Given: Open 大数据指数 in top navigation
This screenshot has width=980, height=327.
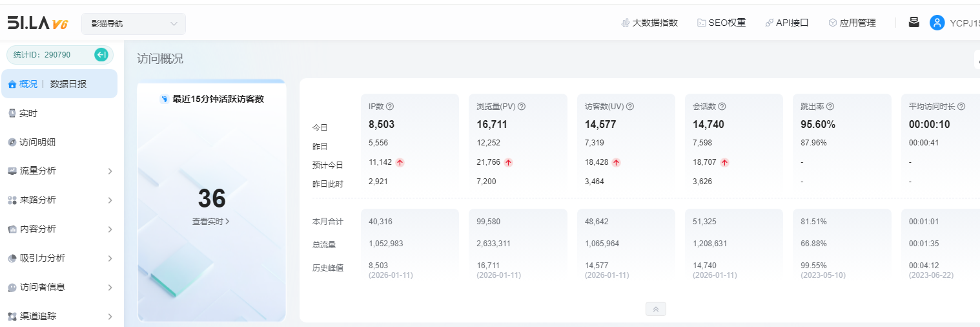Looking at the screenshot, I should 649,23.
